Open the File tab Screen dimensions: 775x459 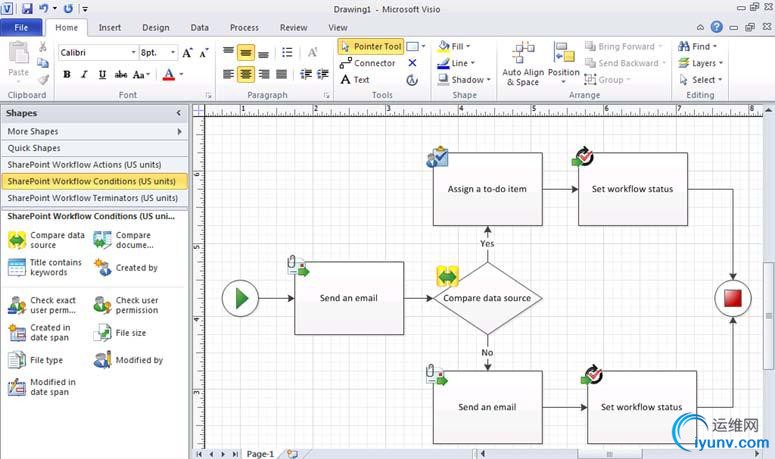pyautogui.click(x=21, y=28)
